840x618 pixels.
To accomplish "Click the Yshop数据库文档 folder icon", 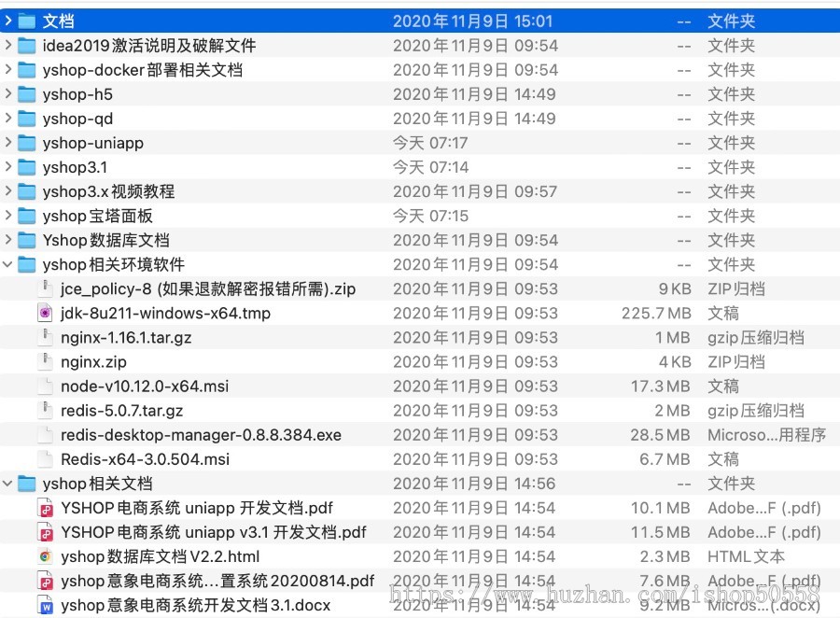I will pyautogui.click(x=27, y=240).
